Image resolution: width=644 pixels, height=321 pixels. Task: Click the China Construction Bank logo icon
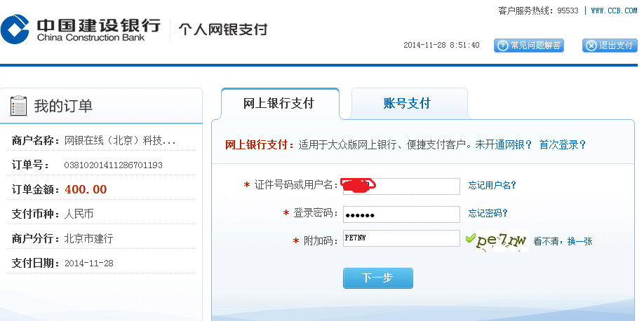[x=15, y=31]
